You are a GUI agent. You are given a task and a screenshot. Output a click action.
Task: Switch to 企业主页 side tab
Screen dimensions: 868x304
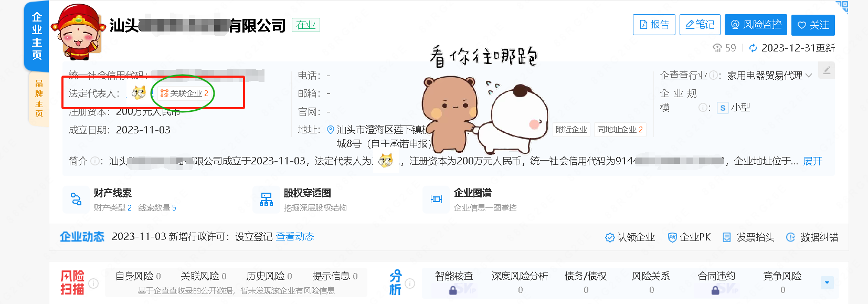pyautogui.click(x=37, y=36)
